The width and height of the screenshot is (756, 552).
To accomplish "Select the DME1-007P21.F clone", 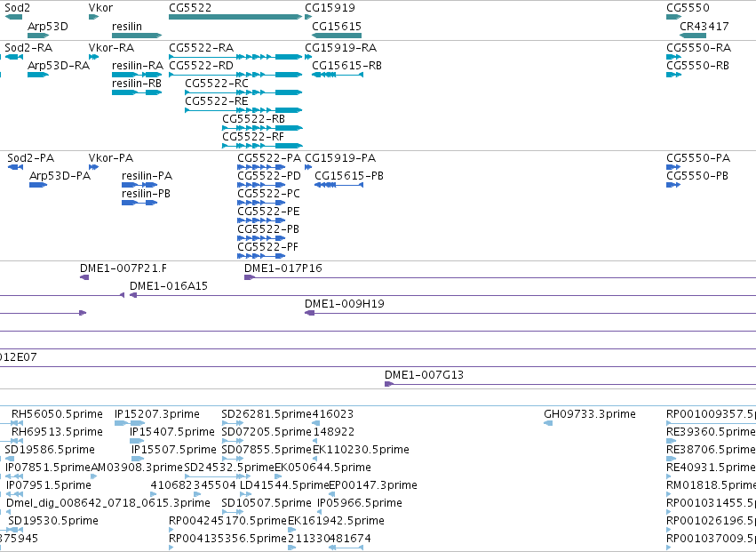I will point(84,277).
